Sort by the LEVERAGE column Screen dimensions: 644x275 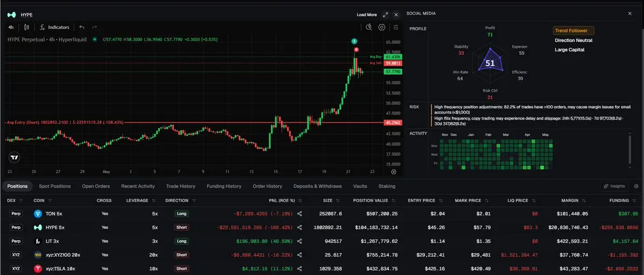154,200
